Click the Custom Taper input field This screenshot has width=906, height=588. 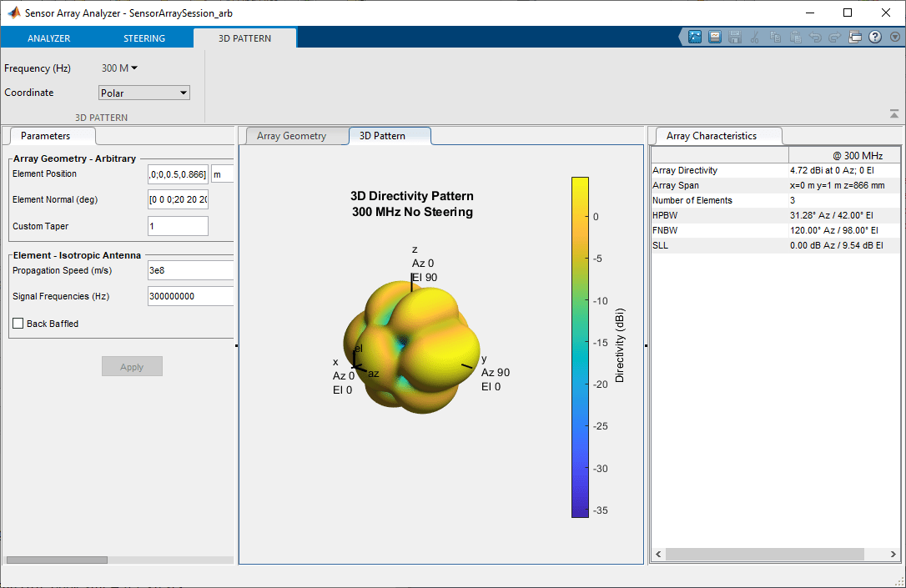click(178, 226)
